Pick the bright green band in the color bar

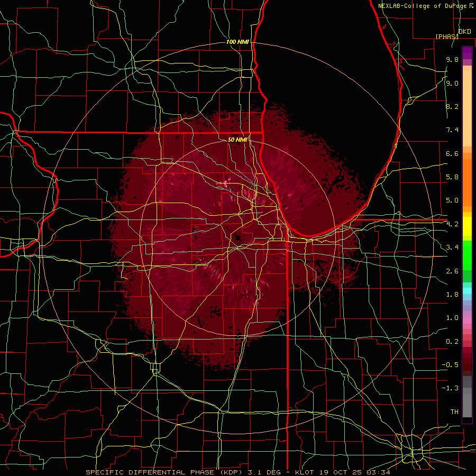(467, 255)
